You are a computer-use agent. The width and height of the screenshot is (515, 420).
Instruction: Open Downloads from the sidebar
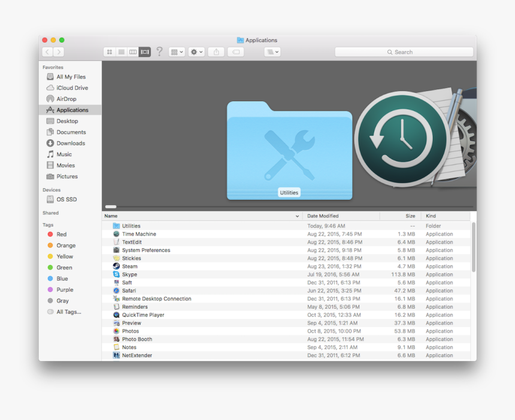pos(71,143)
